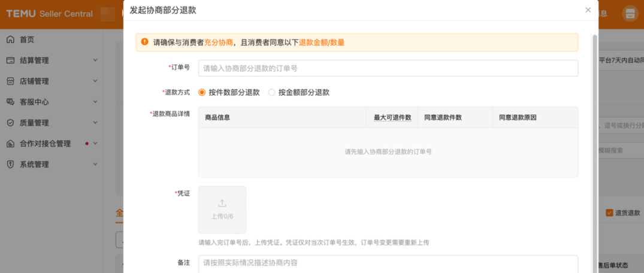Click the 客服中心 chat icon
The width and height of the screenshot is (644, 273).
point(10,102)
